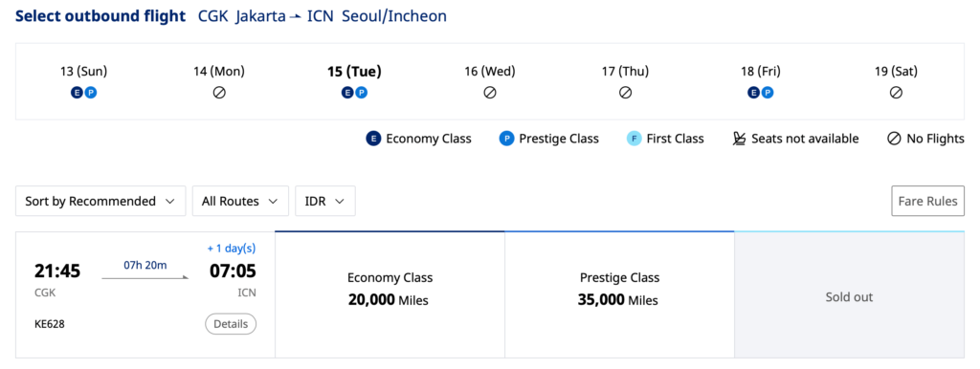Open the Sort by Recommended dropdown
Viewport: 980px width, 369px height.
[x=100, y=201]
